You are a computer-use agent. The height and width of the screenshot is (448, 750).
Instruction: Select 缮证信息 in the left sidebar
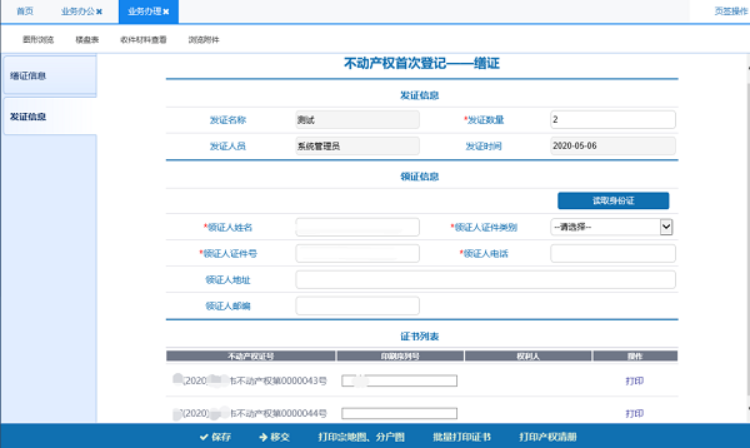pyautogui.click(x=50, y=76)
